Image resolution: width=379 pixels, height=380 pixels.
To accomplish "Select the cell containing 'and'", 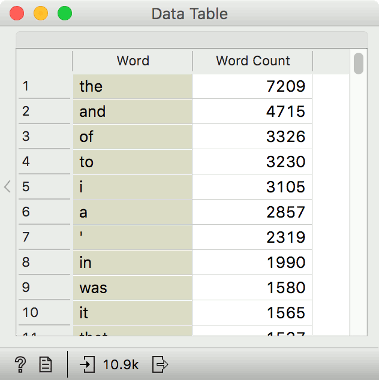I will [133, 111].
